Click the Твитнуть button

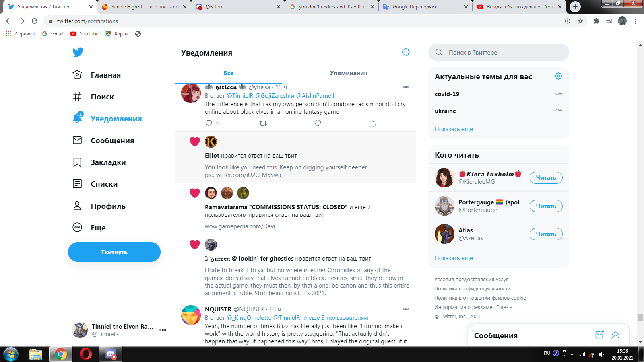[x=114, y=252]
